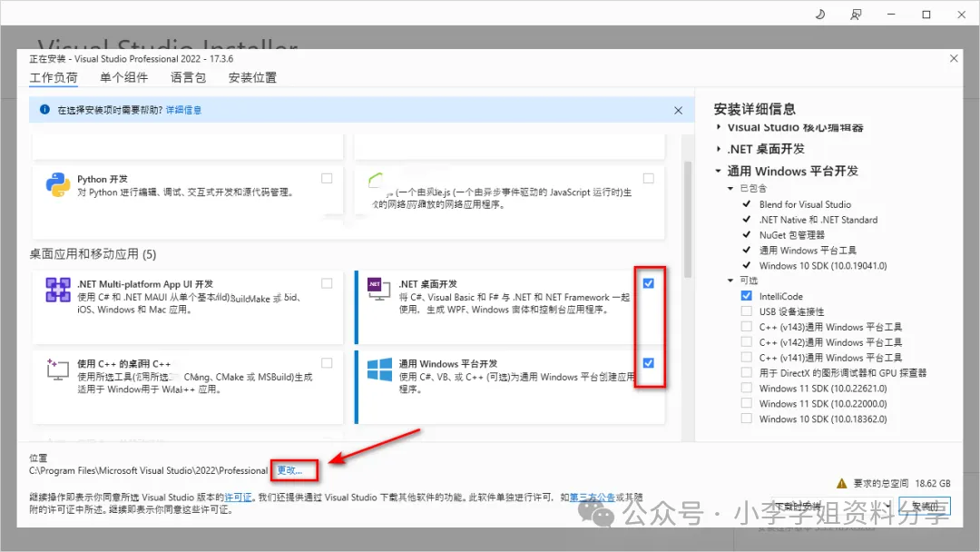The image size is (980, 552).
Task: Check the .NET Multi-platform App UI checkbox
Action: coord(327,284)
